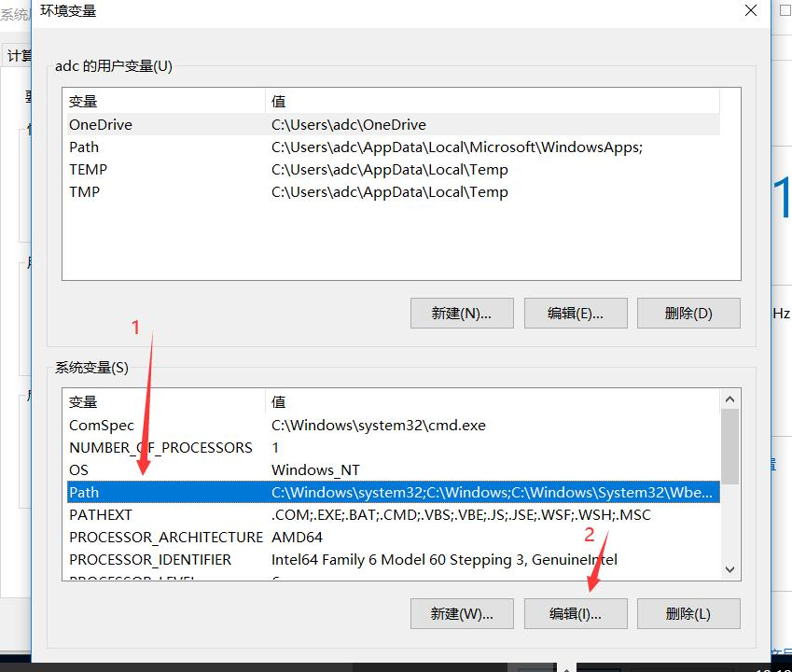
Task: Click the 编辑(I) button to edit Path
Action: 576,613
